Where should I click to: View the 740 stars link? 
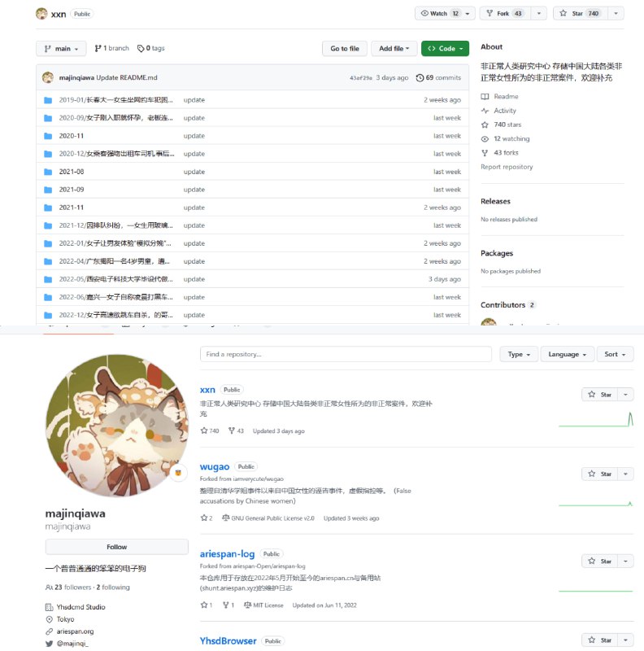[x=501, y=125]
